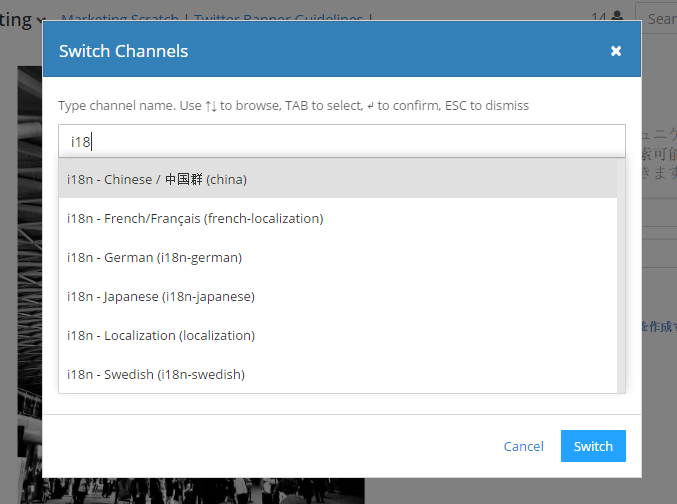This screenshot has height=504, width=677.
Task: Pick i18n - Japanese (i18n-japanese) channel
Action: 338,296
